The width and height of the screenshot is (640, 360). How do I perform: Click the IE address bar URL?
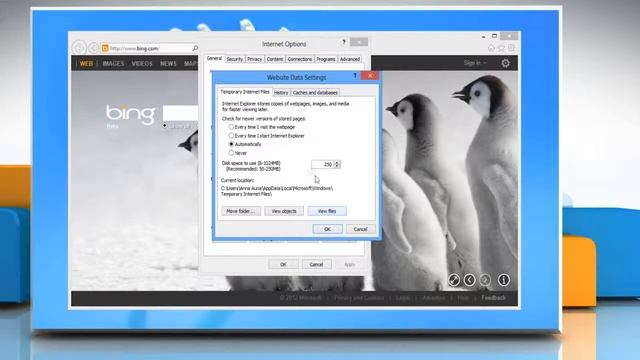(135, 48)
